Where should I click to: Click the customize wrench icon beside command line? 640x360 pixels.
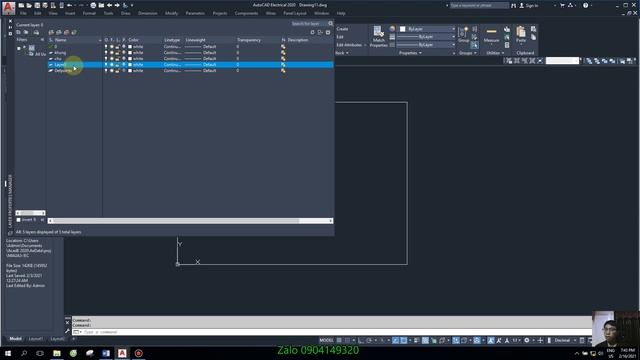67,331
